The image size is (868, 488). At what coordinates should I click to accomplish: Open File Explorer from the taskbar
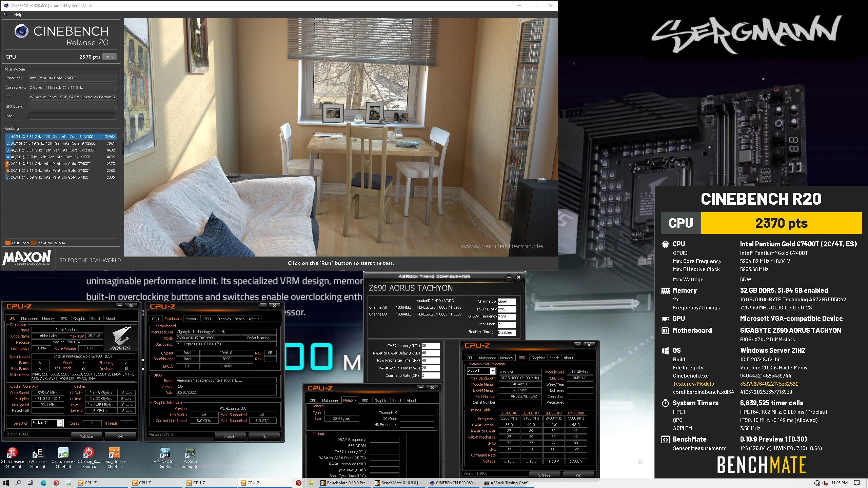click(x=311, y=483)
